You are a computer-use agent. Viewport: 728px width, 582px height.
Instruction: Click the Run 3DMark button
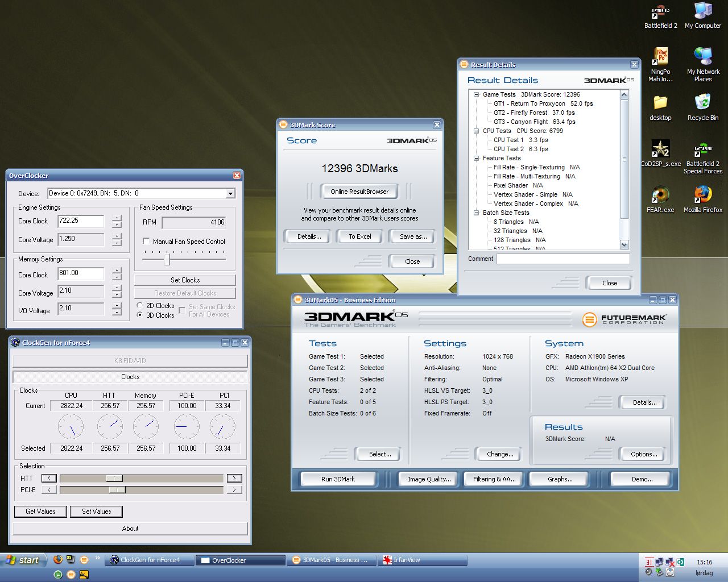[338, 479]
